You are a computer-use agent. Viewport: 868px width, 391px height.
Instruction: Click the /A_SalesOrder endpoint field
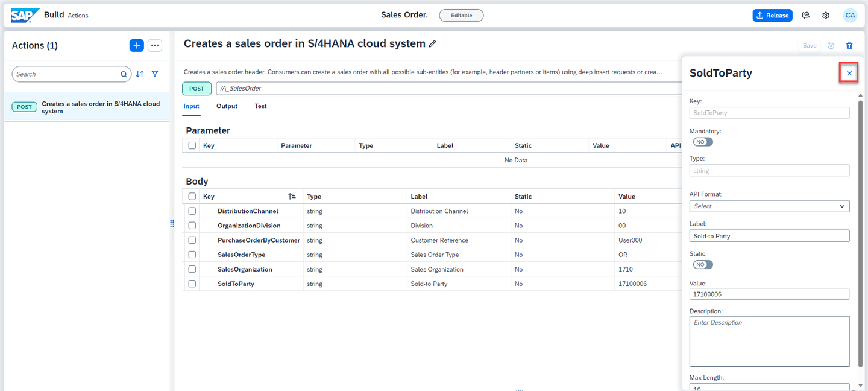(x=448, y=88)
